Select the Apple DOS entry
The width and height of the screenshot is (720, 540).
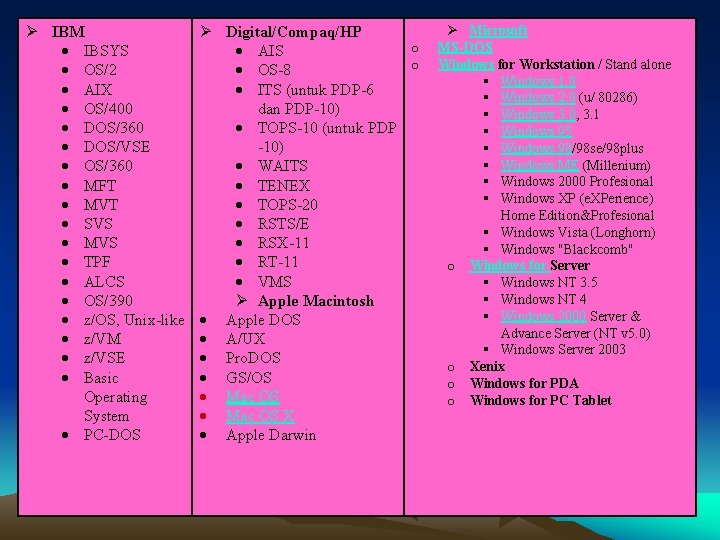(x=263, y=320)
